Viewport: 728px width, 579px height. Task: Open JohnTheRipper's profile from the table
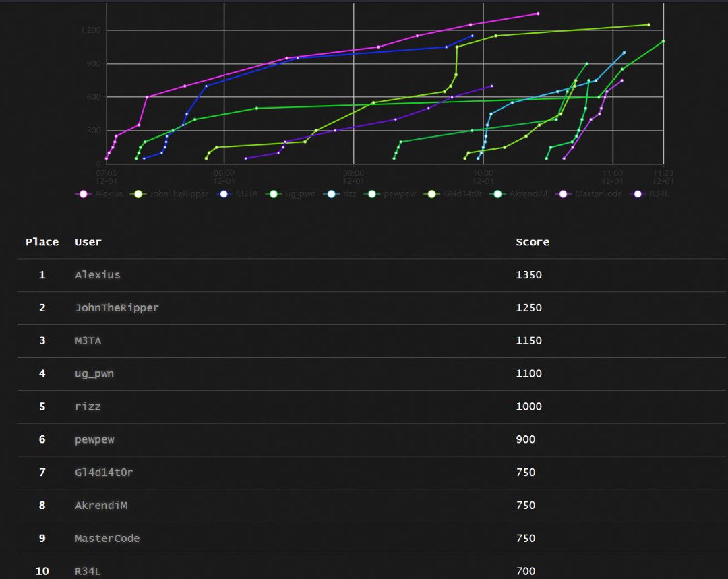pos(117,308)
